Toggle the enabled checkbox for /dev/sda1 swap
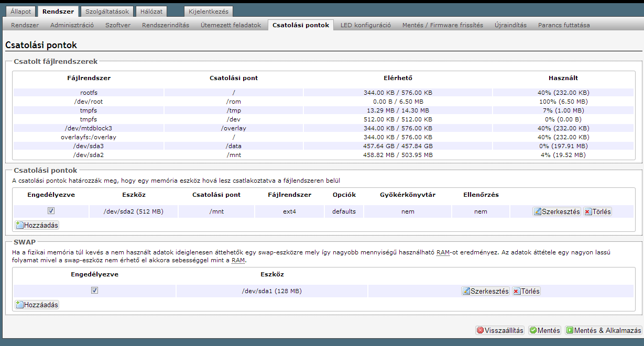The image size is (644, 346). [x=94, y=291]
